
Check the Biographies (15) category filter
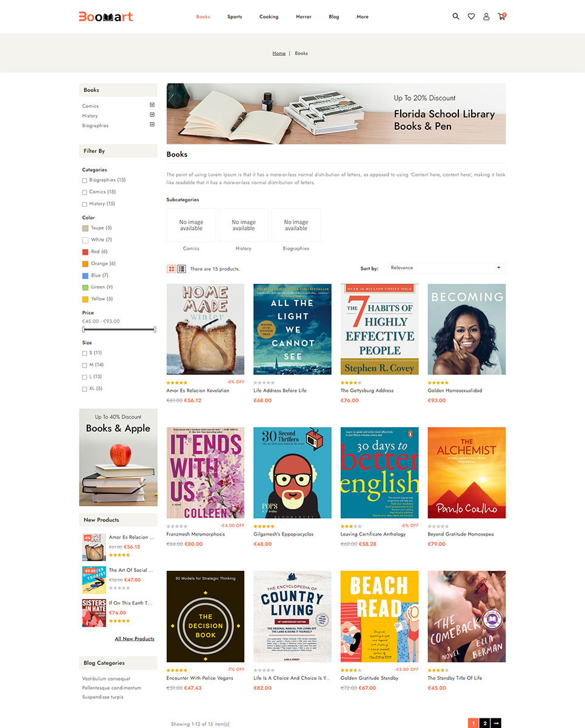pyautogui.click(x=84, y=180)
